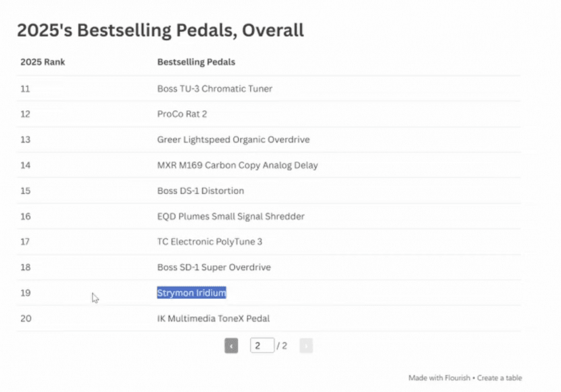Click the Boss DS-1 Distortion row
The width and height of the screenshot is (561, 392).
[x=201, y=191]
